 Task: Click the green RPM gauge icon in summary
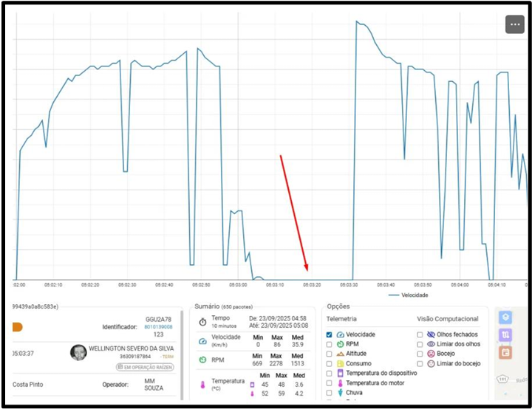point(202,360)
